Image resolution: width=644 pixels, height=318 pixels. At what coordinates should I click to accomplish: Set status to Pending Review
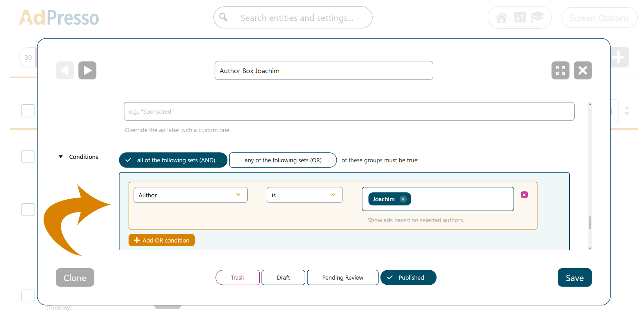(x=342, y=277)
